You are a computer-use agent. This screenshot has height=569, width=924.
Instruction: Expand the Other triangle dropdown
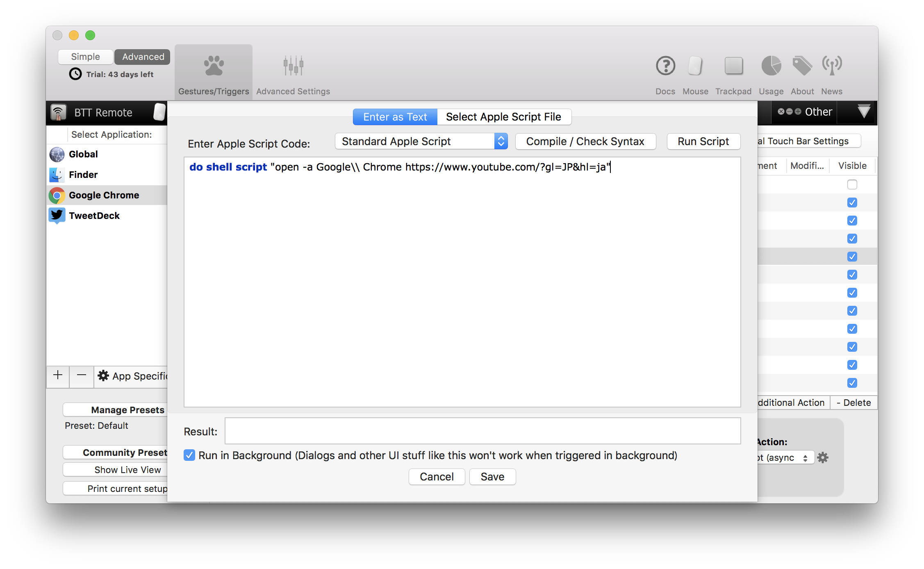[864, 112]
